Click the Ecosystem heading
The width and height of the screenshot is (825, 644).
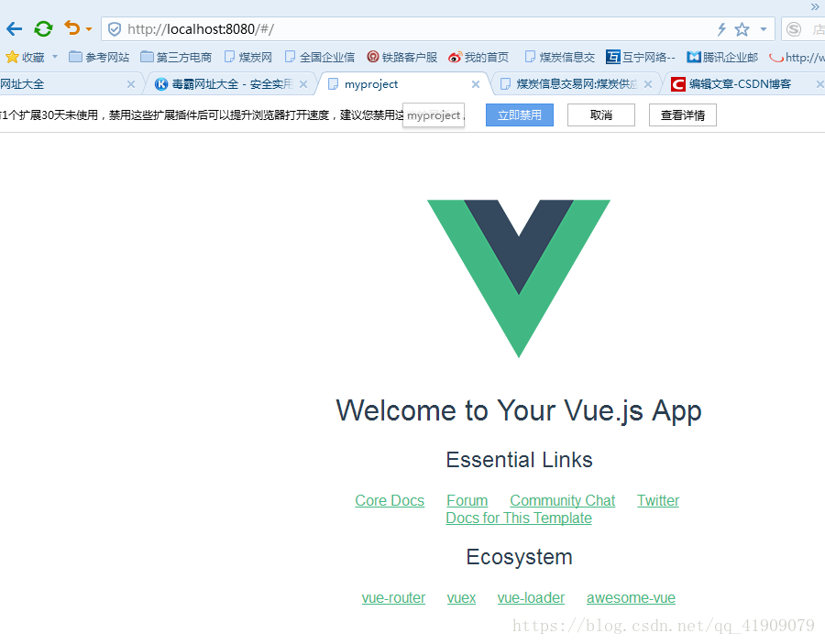pyautogui.click(x=520, y=557)
